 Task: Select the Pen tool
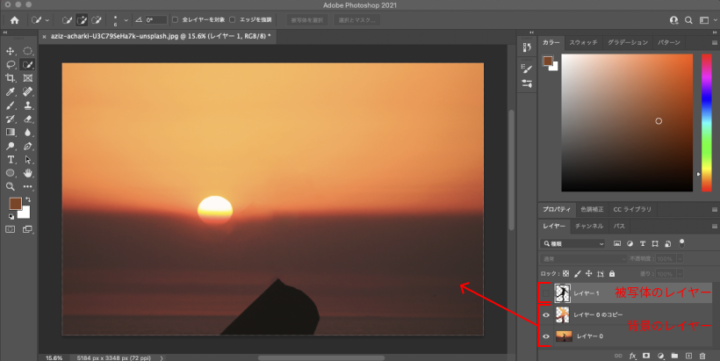[x=28, y=146]
